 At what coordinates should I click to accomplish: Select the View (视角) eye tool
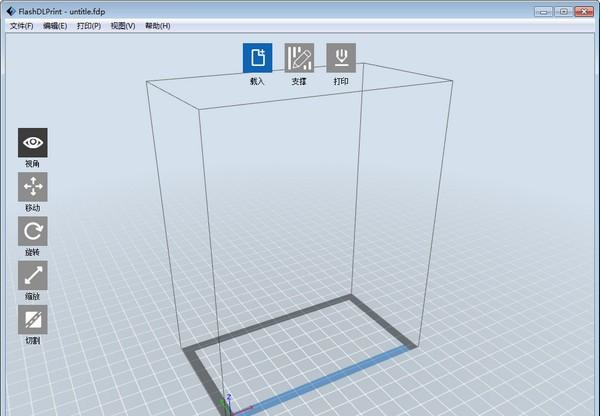(x=33, y=143)
